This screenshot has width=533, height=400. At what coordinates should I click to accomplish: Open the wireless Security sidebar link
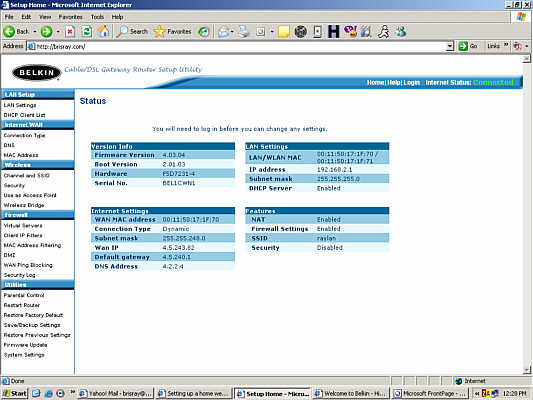coord(14,185)
